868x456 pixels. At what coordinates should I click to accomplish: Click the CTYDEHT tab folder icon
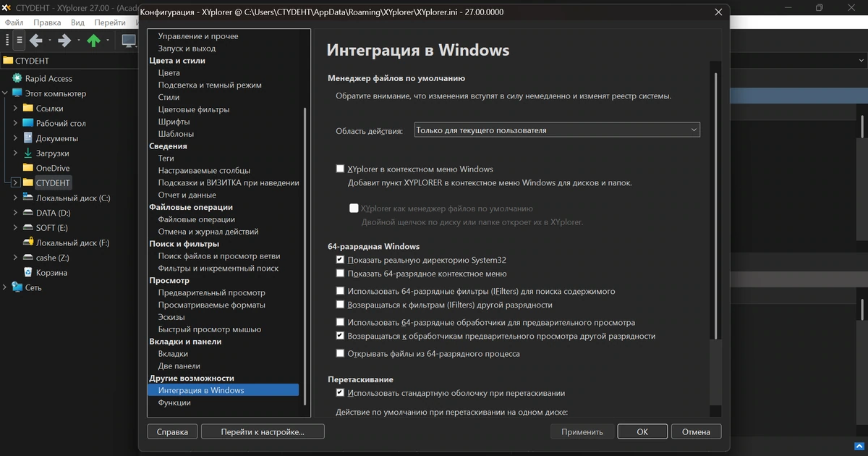point(8,61)
